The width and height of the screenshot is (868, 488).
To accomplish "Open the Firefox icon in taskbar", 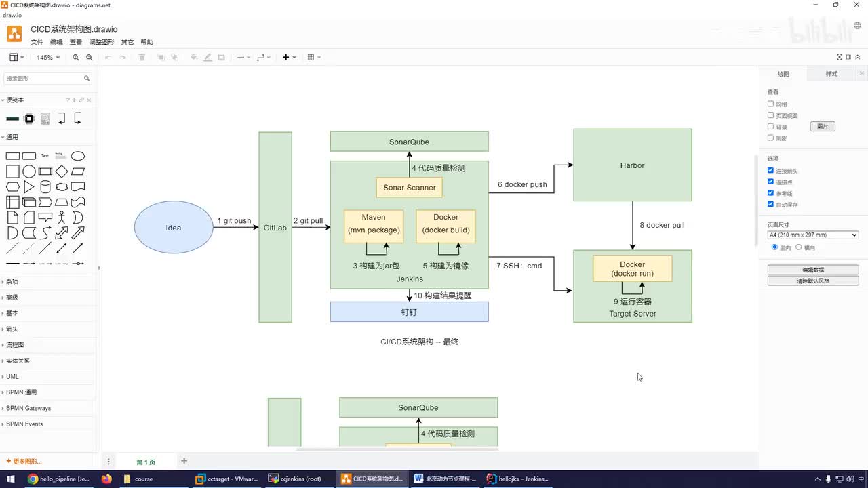I will (x=106, y=479).
